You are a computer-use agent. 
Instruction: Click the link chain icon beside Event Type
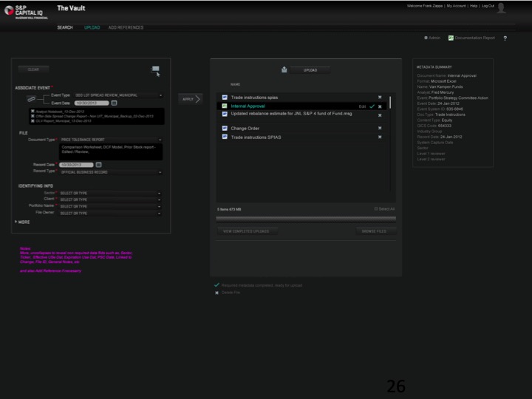[x=32, y=98]
